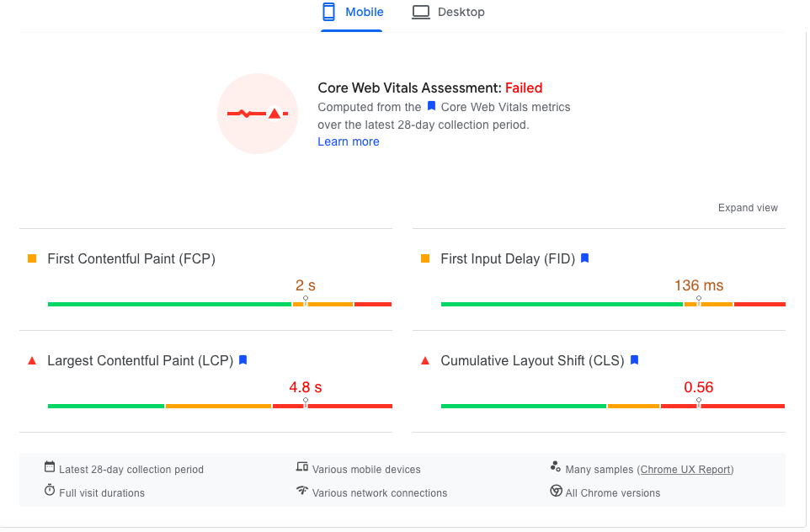Image resolution: width=810 pixels, height=532 pixels.
Task: Expand view of the metrics
Action: tap(748, 208)
